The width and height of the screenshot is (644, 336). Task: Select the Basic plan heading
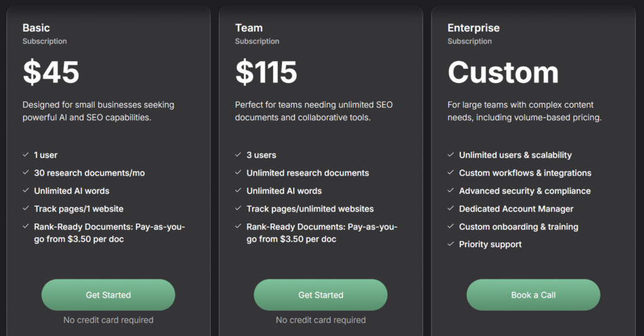pos(36,28)
